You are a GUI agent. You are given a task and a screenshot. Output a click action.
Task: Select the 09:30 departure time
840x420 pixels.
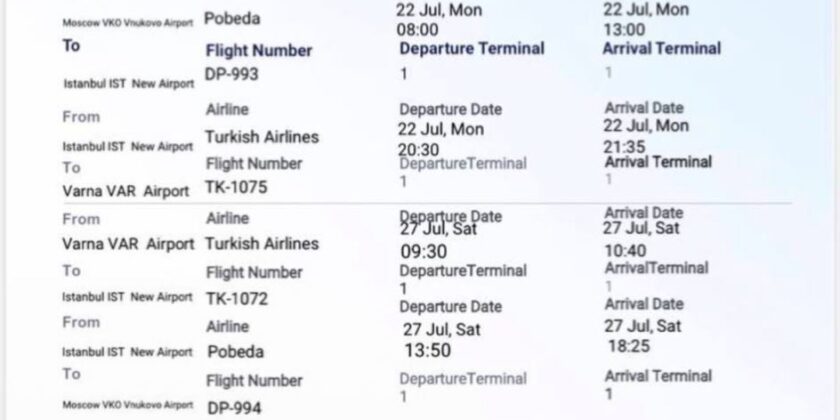(x=423, y=252)
